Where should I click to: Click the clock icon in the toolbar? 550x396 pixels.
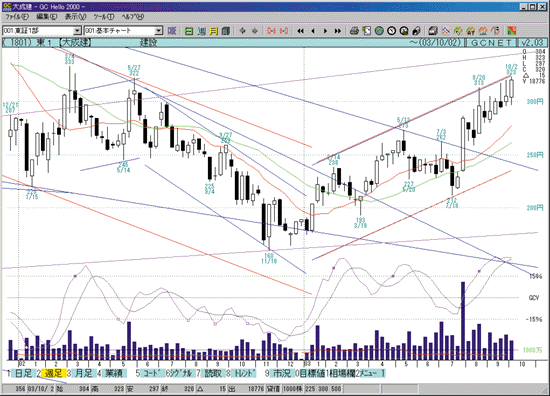(x=391, y=31)
